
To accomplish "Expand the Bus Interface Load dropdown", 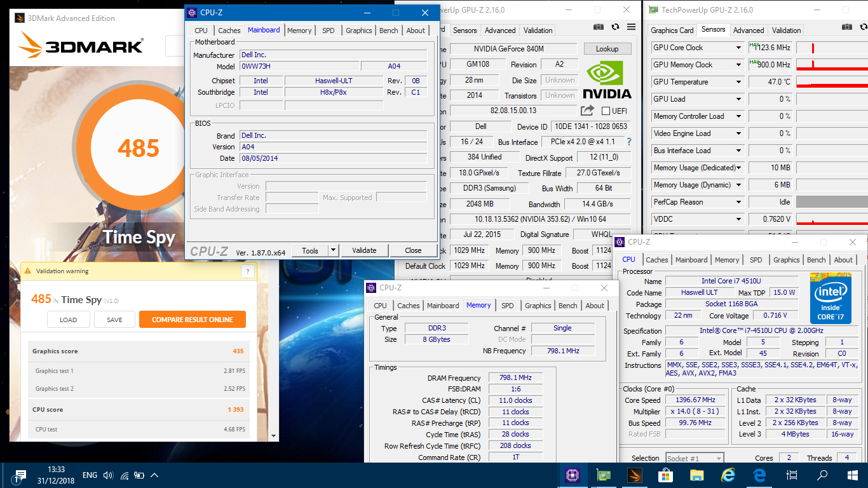I will [x=738, y=151].
